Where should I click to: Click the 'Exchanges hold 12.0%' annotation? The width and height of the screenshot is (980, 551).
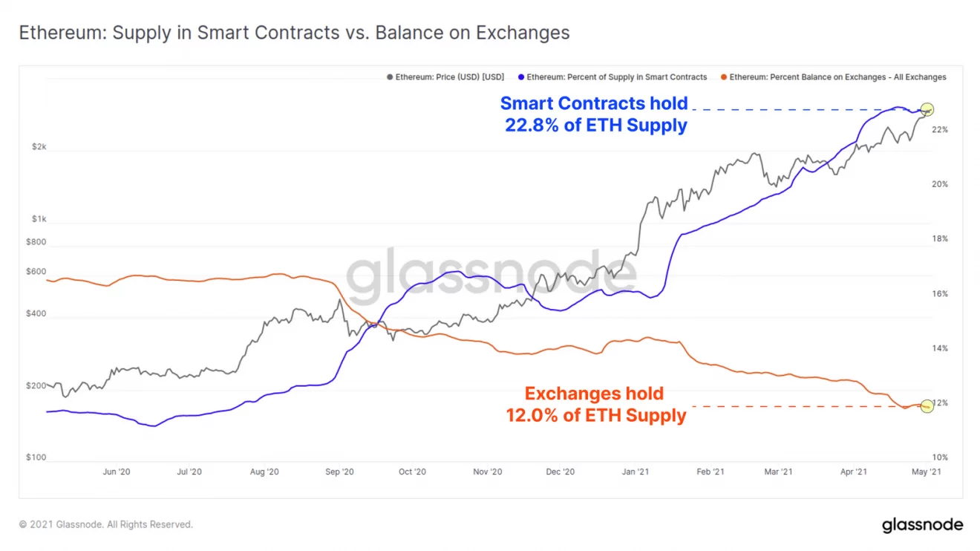[595, 405]
